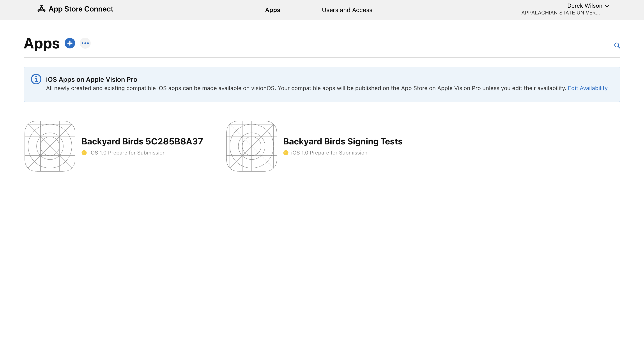This screenshot has width=644, height=348.
Task: Follow the Edit Availability link
Action: 587,88
